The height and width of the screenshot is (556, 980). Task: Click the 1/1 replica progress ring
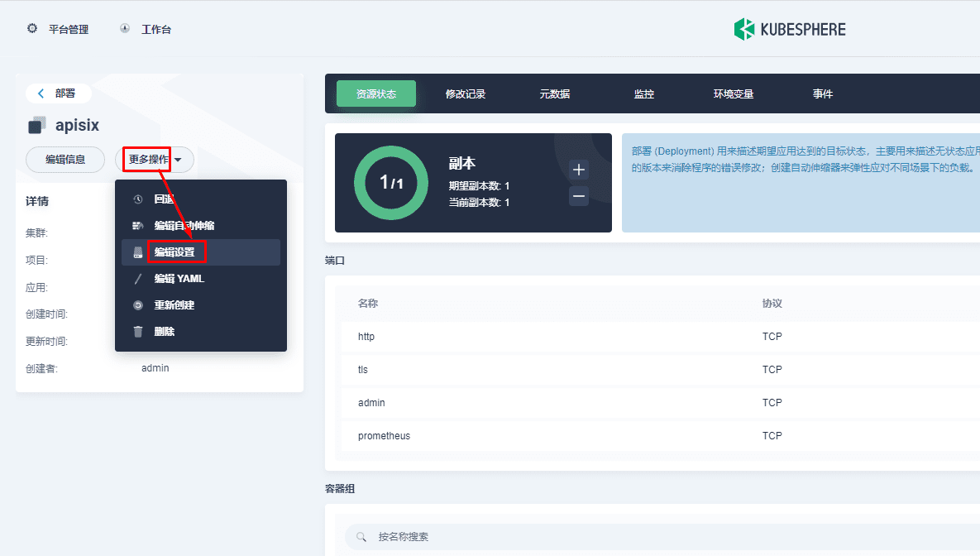point(391,183)
